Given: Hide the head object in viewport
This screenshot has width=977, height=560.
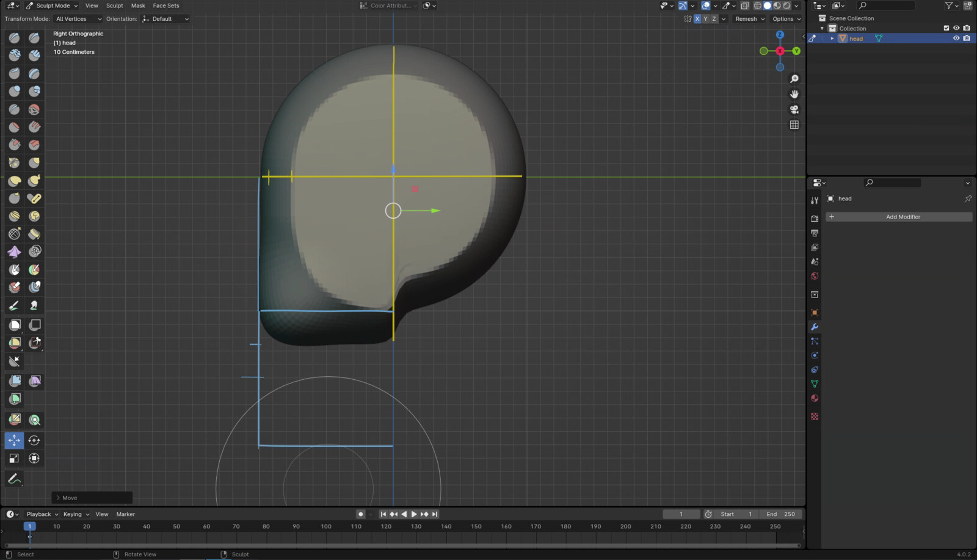Looking at the screenshot, I should point(956,38).
